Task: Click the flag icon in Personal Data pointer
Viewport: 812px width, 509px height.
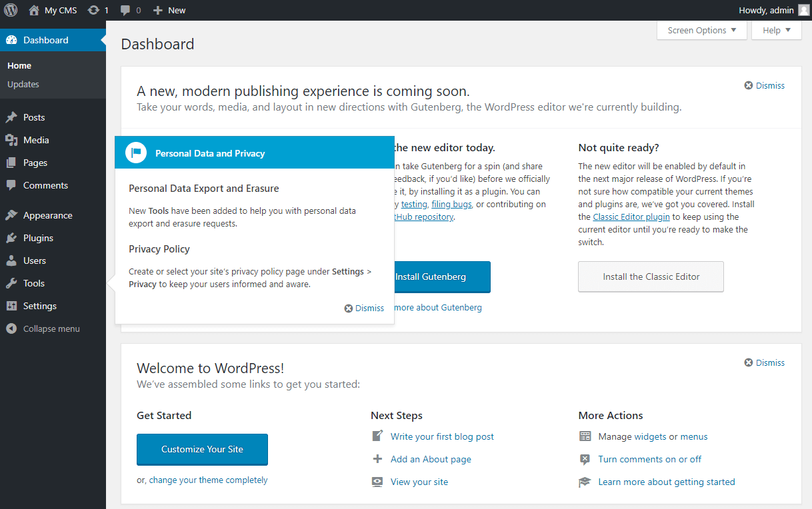Action: tap(136, 153)
